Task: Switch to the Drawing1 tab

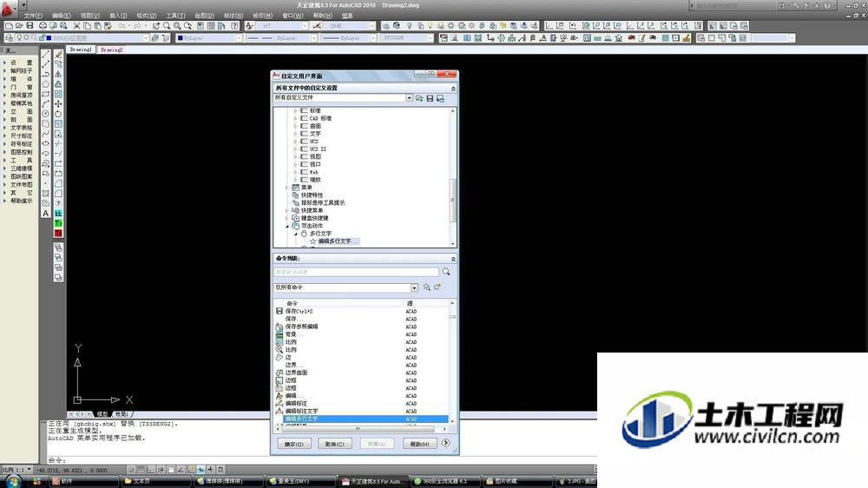Action: [x=81, y=49]
